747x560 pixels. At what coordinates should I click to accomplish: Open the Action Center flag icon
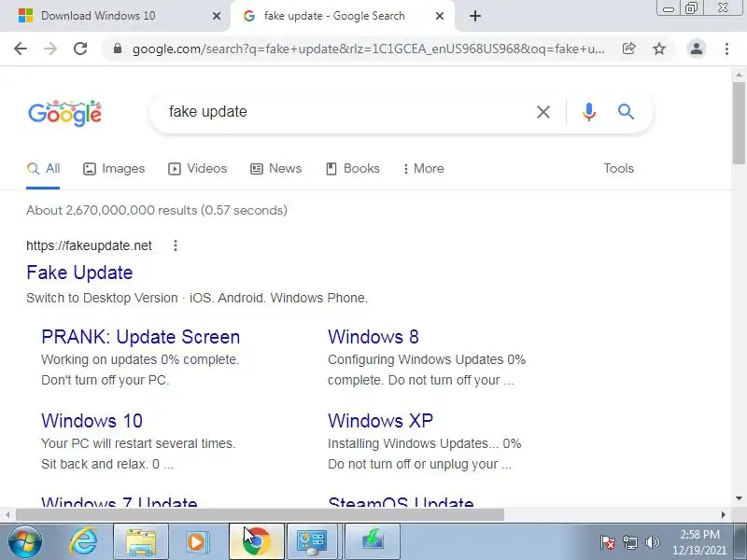point(608,542)
